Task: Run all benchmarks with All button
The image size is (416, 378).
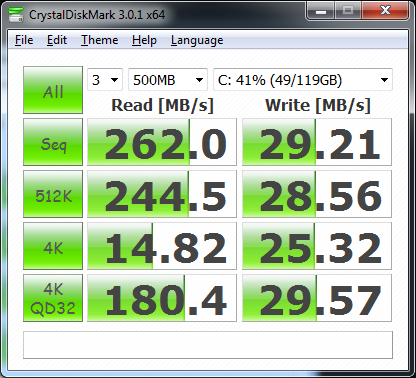Action: click(53, 90)
